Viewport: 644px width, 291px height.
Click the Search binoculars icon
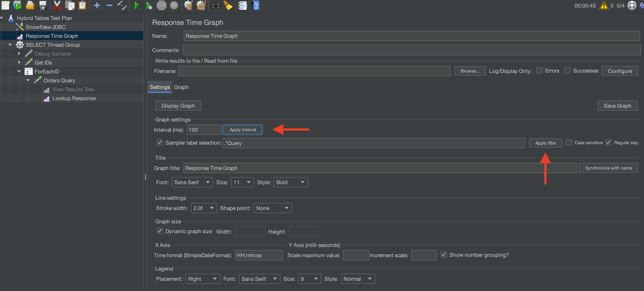click(215, 5)
